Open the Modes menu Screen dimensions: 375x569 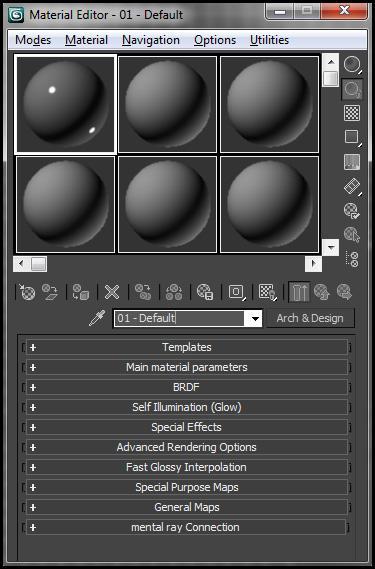click(x=33, y=40)
